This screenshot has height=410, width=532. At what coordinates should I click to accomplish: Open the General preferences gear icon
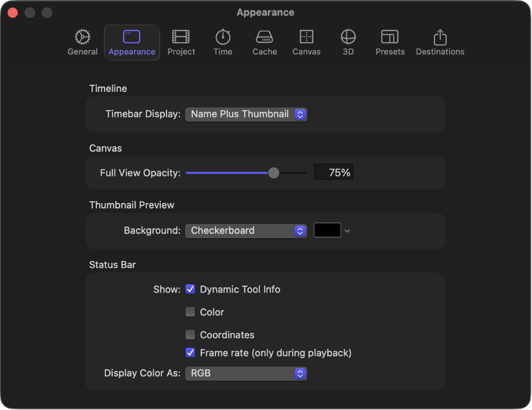coord(82,37)
